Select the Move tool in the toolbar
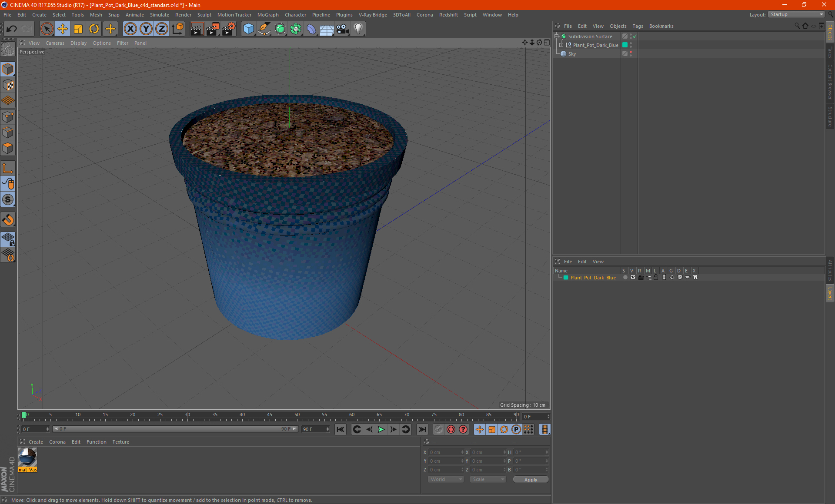835x504 pixels. pos(63,29)
